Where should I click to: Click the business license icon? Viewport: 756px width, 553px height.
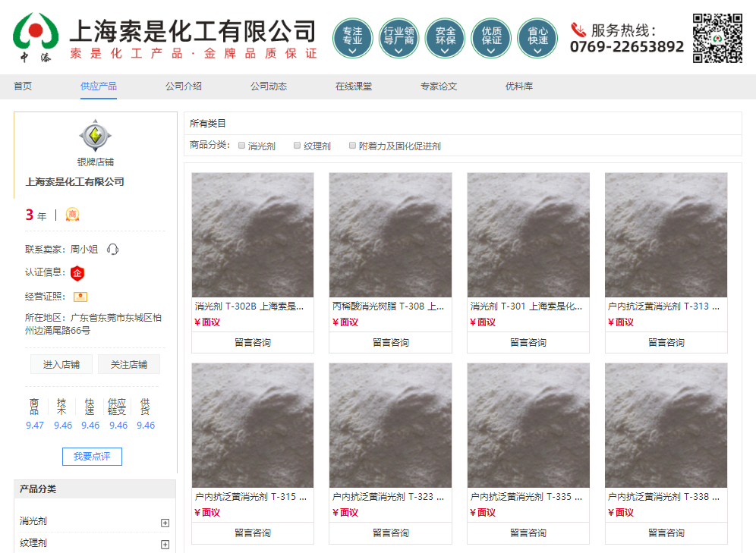(x=80, y=297)
